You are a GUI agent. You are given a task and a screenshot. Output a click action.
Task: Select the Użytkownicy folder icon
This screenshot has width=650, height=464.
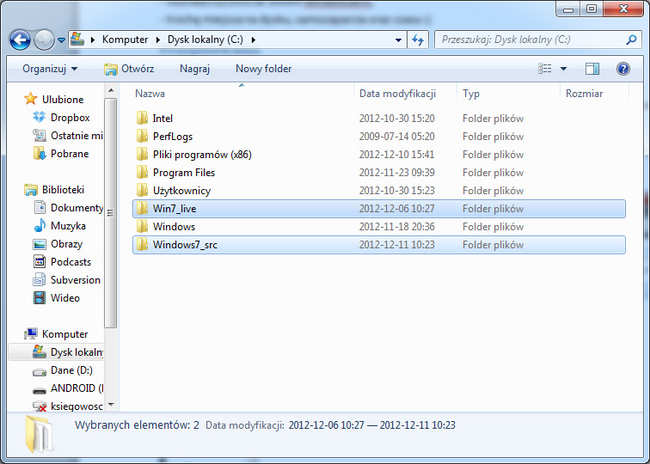[x=142, y=190]
